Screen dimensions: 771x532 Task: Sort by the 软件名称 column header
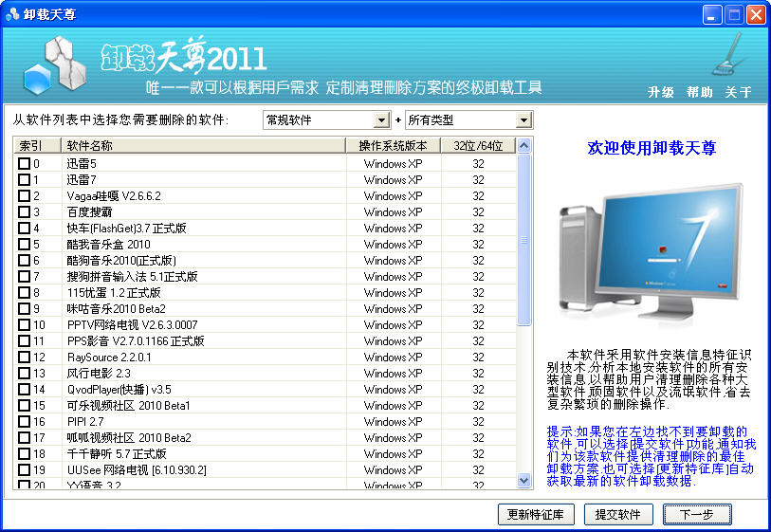(204, 145)
